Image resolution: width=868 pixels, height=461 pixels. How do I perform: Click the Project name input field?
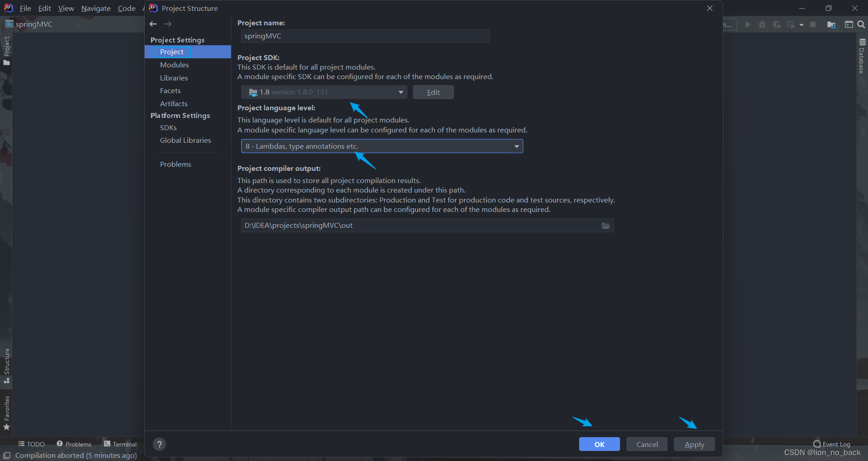tap(365, 36)
